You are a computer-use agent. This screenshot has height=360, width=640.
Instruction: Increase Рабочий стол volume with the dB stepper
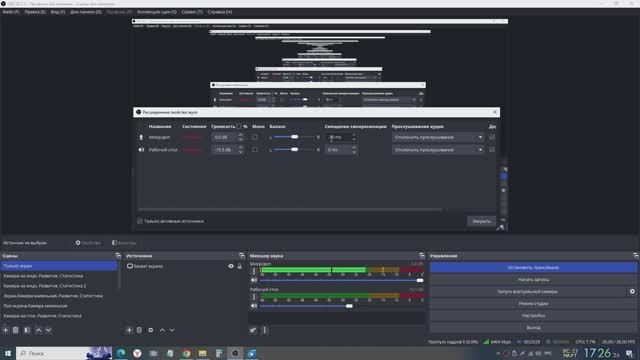(240, 148)
